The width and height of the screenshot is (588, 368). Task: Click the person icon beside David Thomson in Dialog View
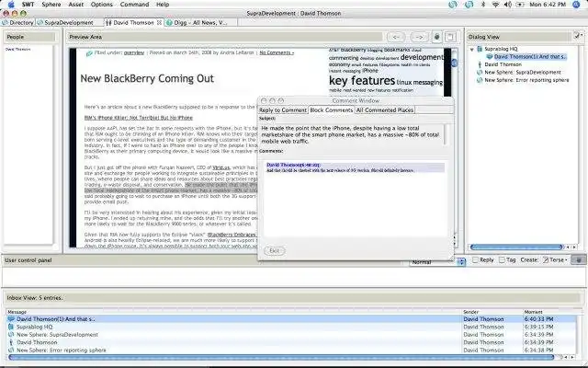click(480, 64)
